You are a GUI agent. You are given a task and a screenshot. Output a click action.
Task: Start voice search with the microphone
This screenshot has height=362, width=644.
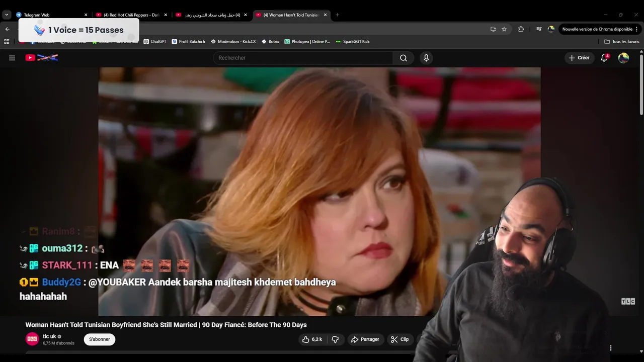426,58
